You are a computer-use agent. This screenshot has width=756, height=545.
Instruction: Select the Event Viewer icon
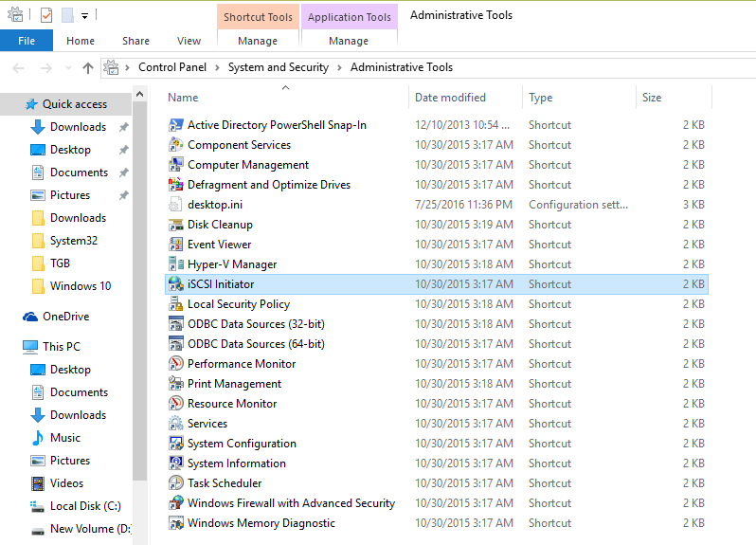coord(175,244)
